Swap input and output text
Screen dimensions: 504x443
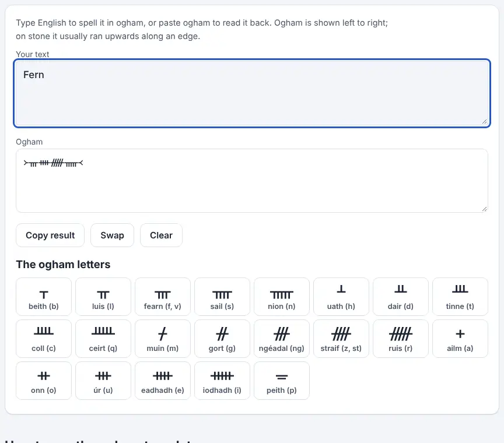tap(112, 235)
